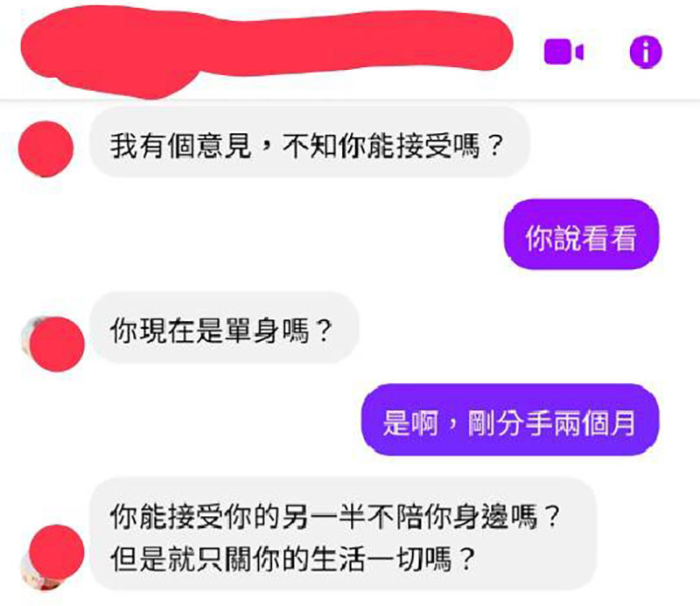Click 看看 in the first sent bubble
Image resolution: width=700 pixels, height=606 pixels.
pos(609,238)
